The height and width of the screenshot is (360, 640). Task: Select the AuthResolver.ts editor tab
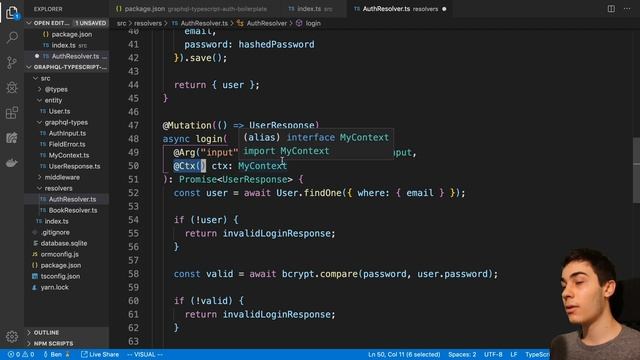click(x=400, y=9)
